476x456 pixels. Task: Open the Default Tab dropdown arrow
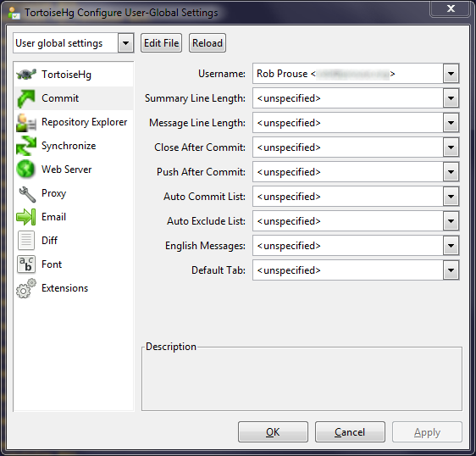coord(451,270)
